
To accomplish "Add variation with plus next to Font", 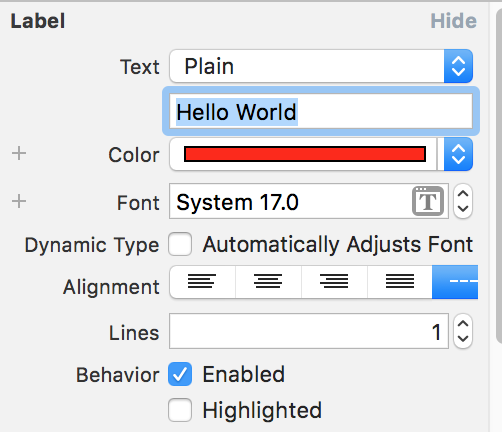I will 19,201.
